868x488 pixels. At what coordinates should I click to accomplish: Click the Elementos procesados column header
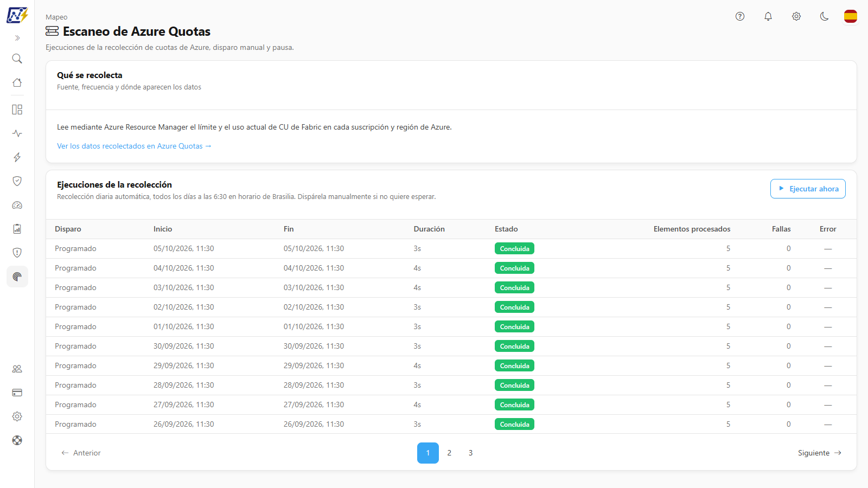click(692, 229)
